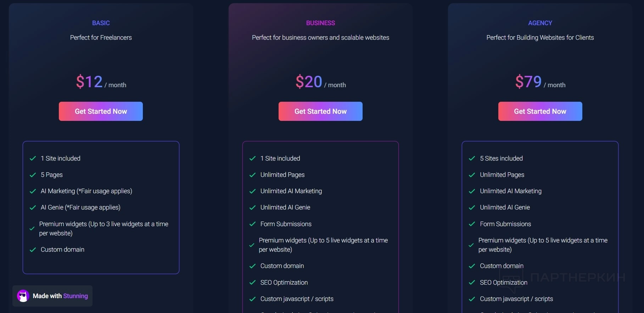Click the $12 / month price
The width and height of the screenshot is (644, 313).
pos(101,82)
